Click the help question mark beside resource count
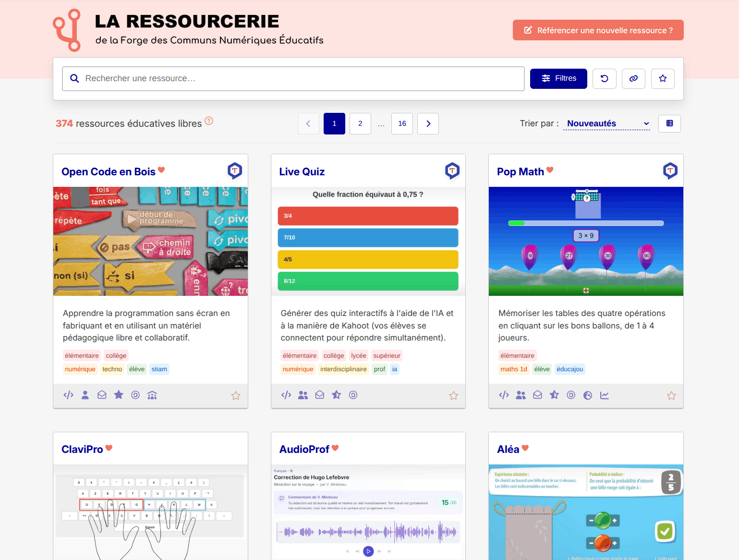The image size is (739, 560). tap(209, 121)
